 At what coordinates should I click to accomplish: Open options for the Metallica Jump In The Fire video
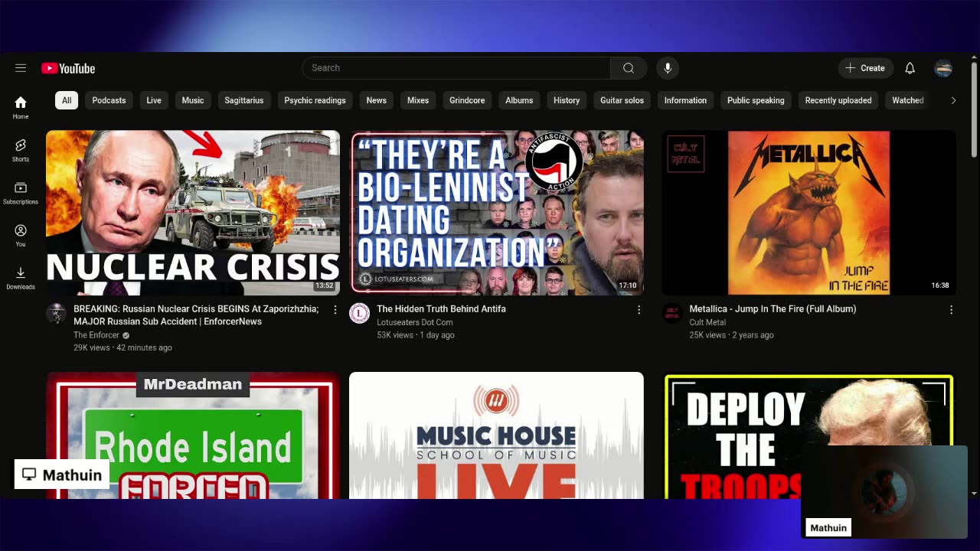point(952,310)
